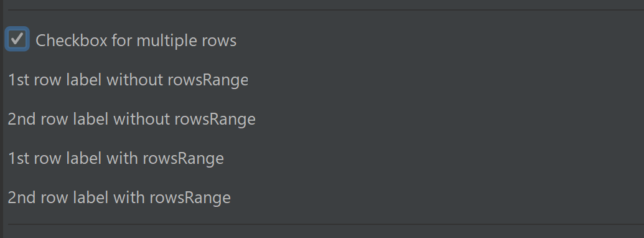Select '2nd row label with rowsRange'

click(x=119, y=198)
